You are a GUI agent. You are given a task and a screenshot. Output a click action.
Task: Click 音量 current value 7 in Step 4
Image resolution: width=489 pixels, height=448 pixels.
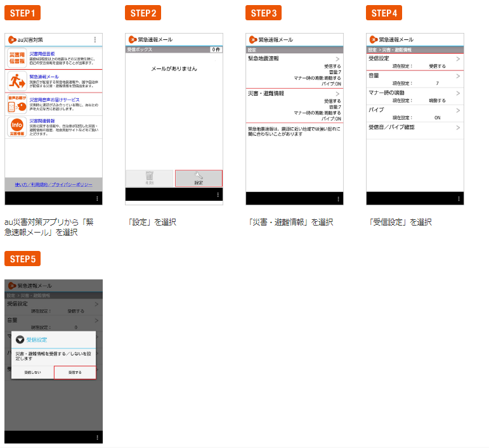pyautogui.click(x=437, y=83)
